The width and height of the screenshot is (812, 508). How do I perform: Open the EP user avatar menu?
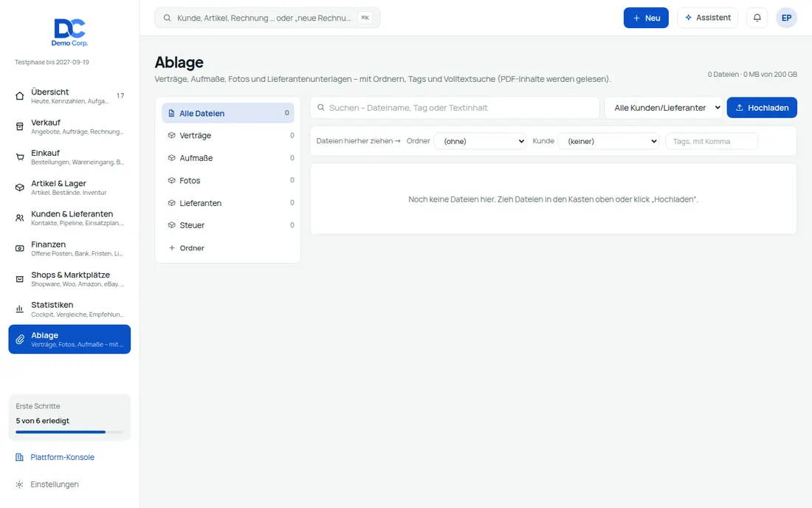pyautogui.click(x=786, y=18)
